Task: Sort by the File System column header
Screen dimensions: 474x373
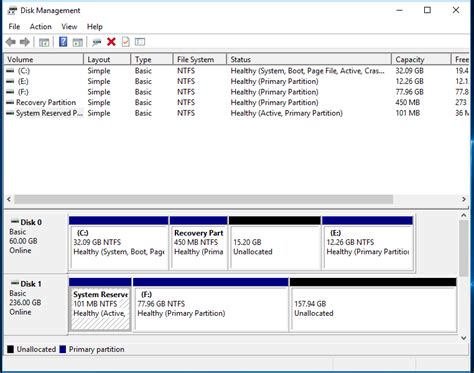Action: [x=200, y=59]
